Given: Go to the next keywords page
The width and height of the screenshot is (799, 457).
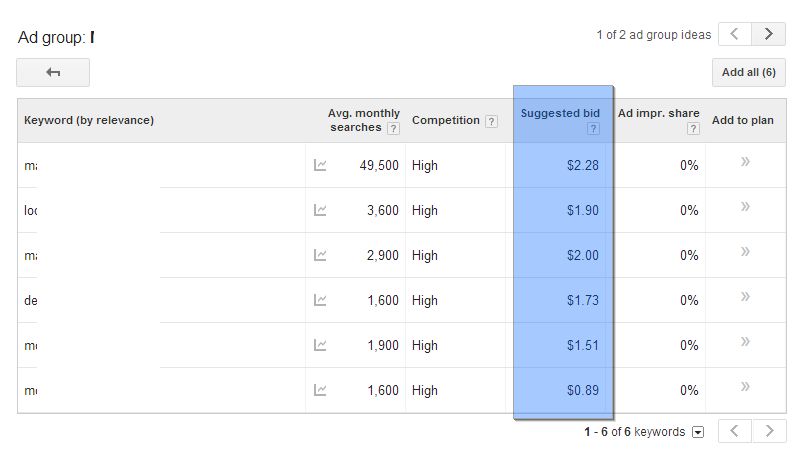Looking at the screenshot, I should 768,431.
